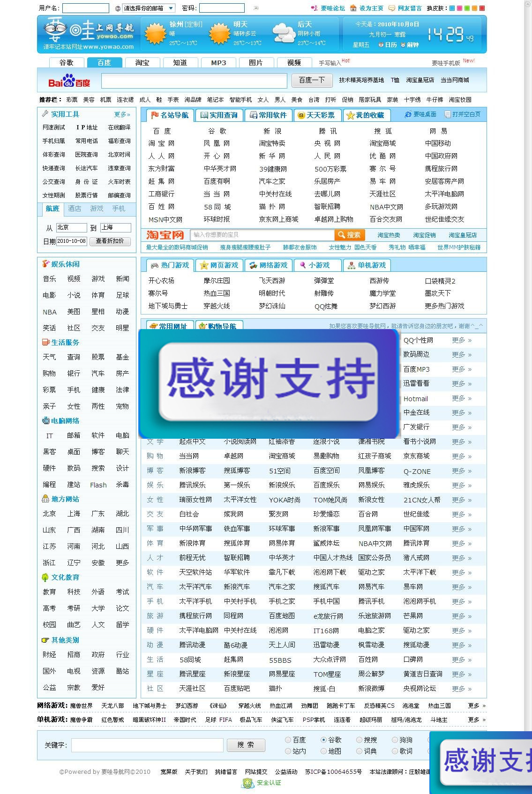The image size is (532, 794).
Task: Click the 地方网站 section icon
Action: click(45, 499)
